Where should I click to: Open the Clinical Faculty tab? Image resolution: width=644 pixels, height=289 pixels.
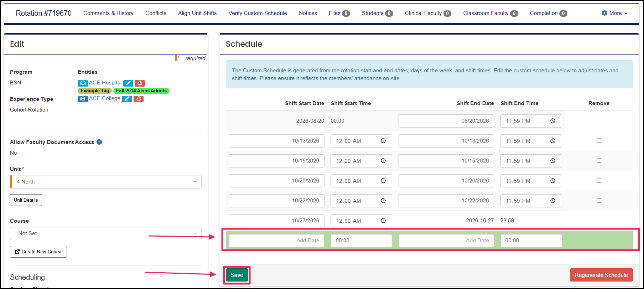pyautogui.click(x=428, y=13)
